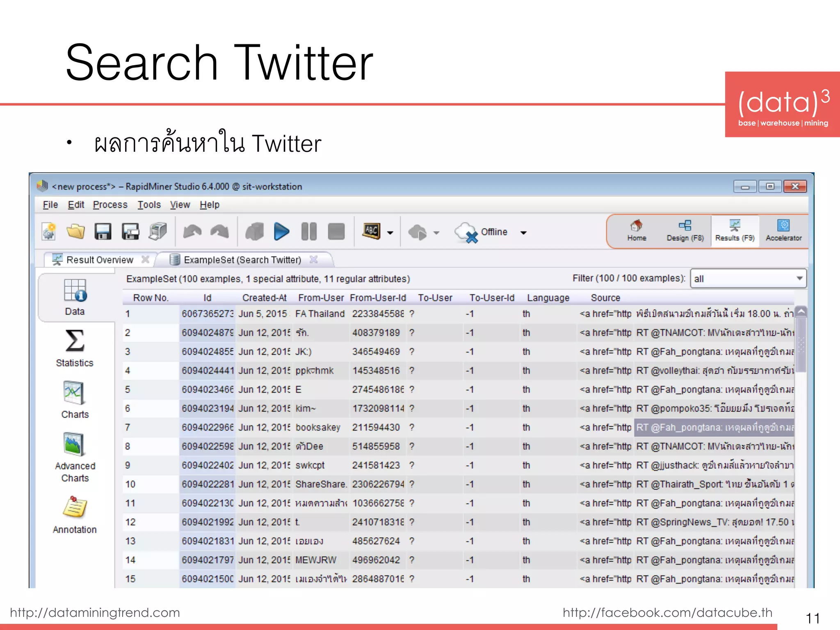This screenshot has width=840, height=630.
Task: Click the table's vertical scrollbar thumb
Action: click(801, 345)
